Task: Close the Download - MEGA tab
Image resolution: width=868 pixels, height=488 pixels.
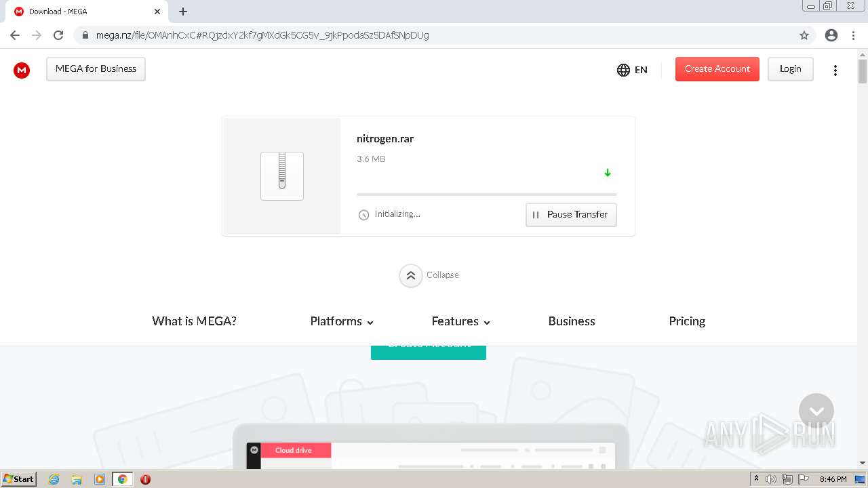Action: (x=157, y=12)
